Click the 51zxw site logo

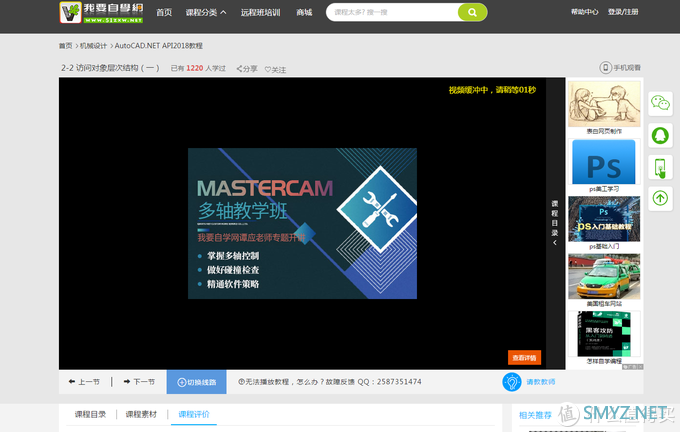click(x=101, y=12)
